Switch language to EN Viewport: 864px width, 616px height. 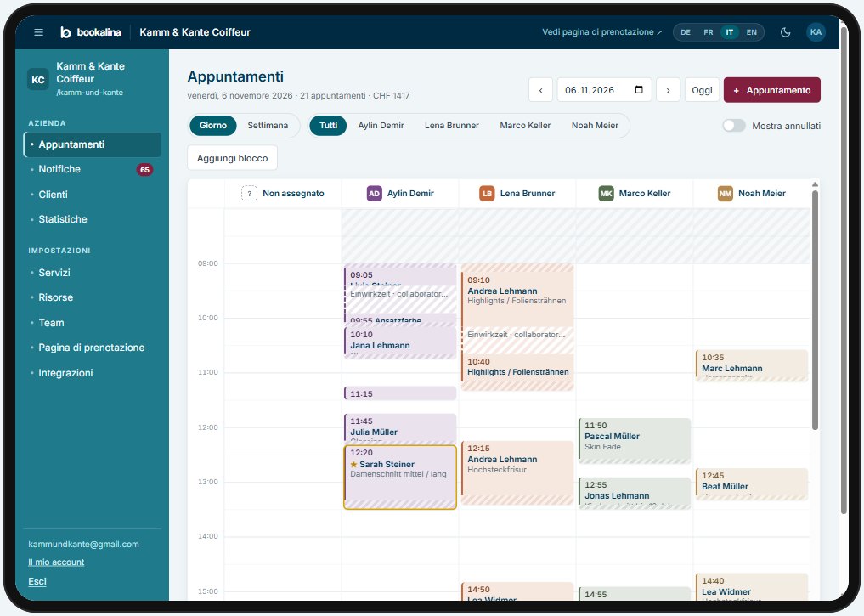[x=752, y=32]
